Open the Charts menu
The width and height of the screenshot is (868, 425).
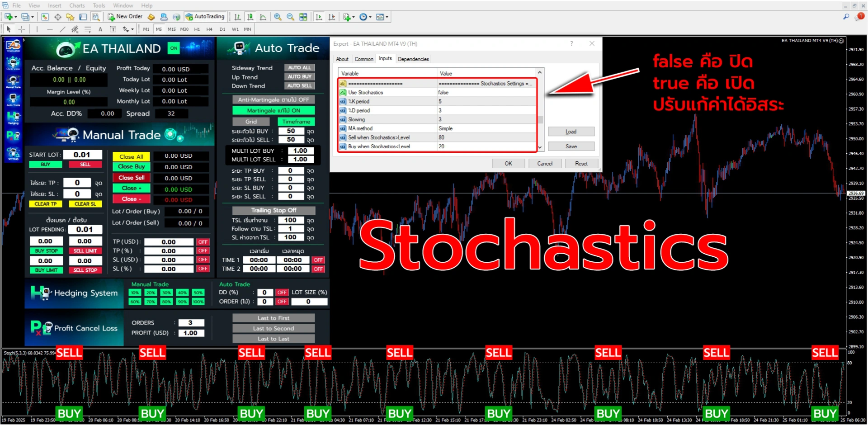click(77, 5)
